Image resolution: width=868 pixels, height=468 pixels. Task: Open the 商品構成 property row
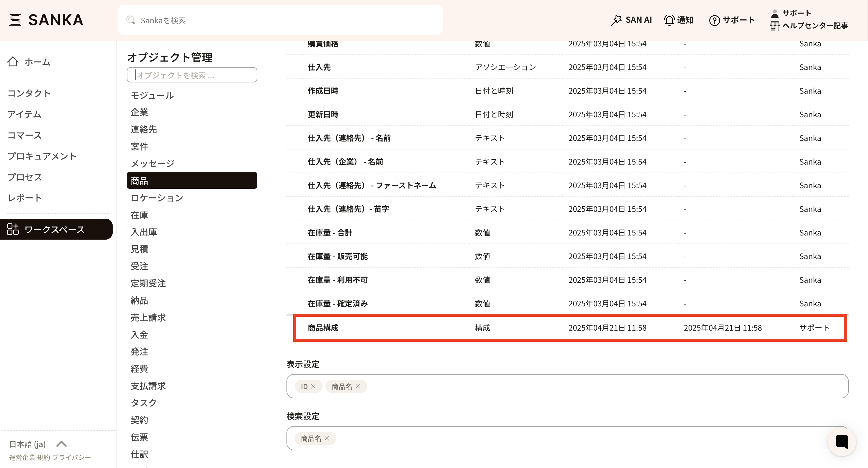coord(323,328)
